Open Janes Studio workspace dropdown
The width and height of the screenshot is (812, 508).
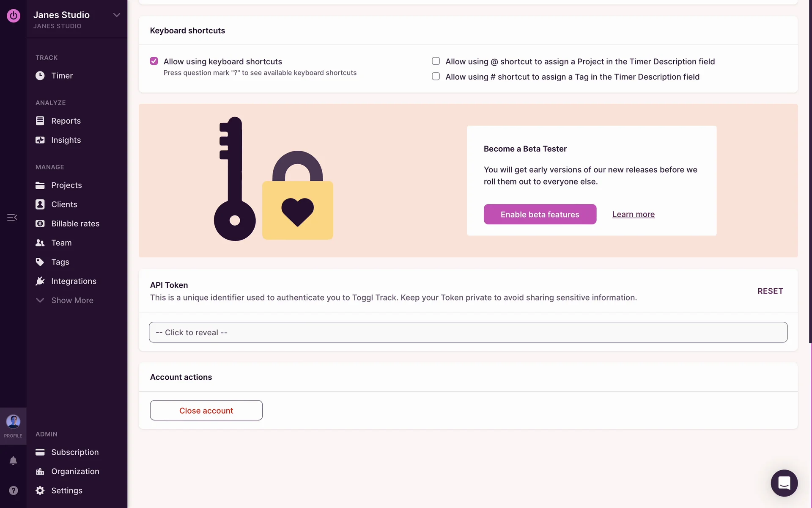coord(116,15)
